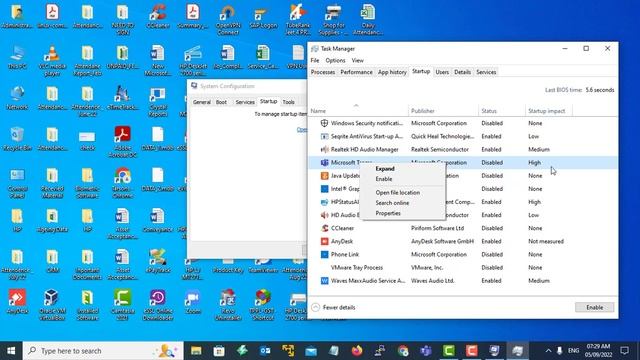Open the Options menu in Task Manager

click(x=335, y=60)
